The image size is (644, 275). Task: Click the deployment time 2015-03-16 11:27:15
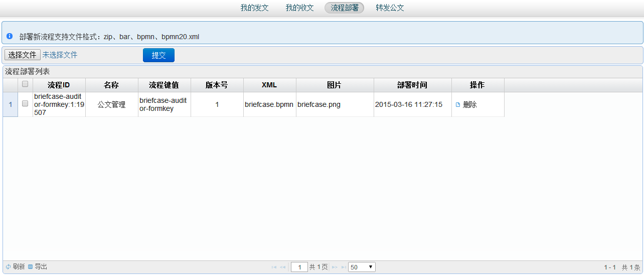click(x=409, y=104)
